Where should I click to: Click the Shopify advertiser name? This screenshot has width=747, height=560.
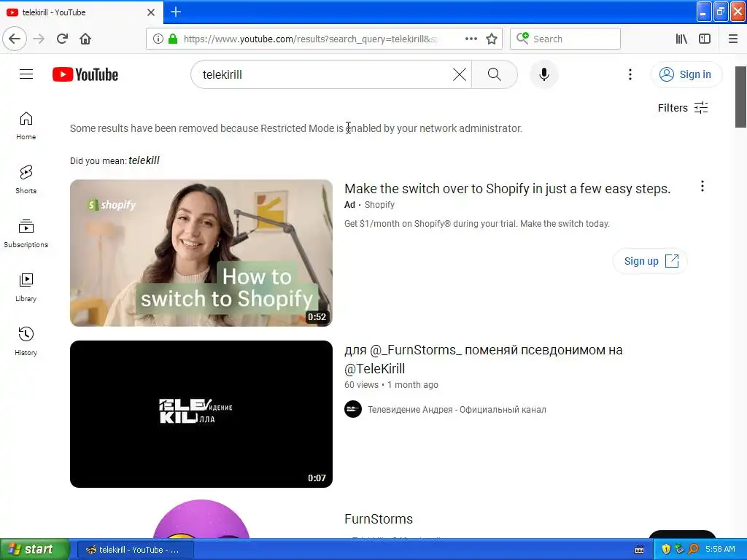pyautogui.click(x=379, y=205)
